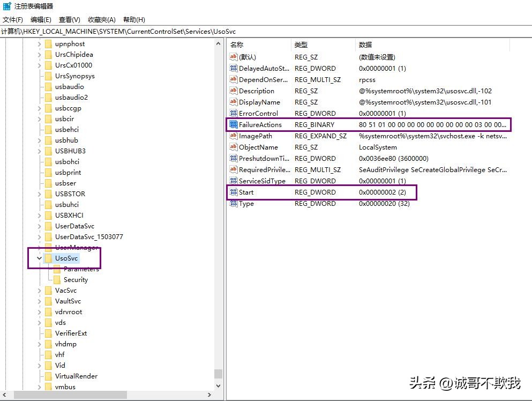Click the down arrow of the tree vertical scrollbar

pos(219,385)
